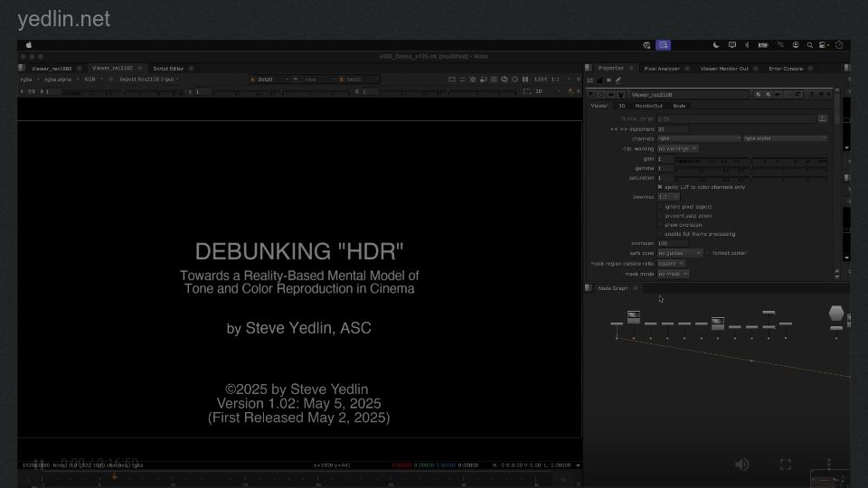Open the rgba.alpha channel dropdown in viewer toolbar
This screenshot has width=868, height=488.
tap(61, 80)
